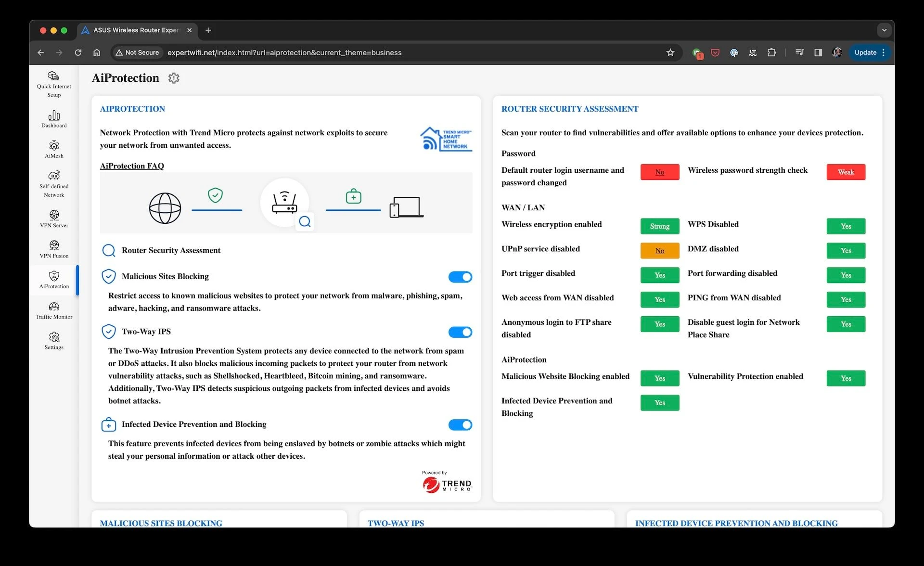Click the shield icon next to Malicious Sites Blocking

[x=109, y=276]
